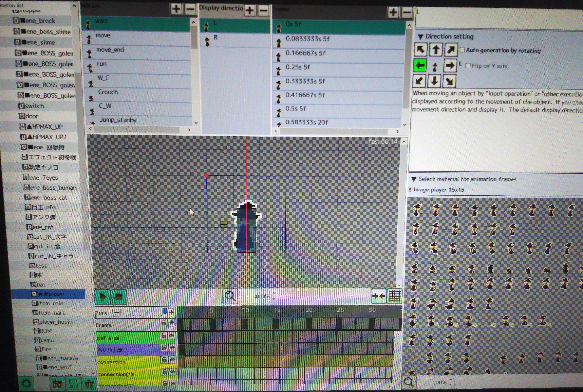Add a new motion with plus button
Image resolution: width=583 pixels, height=392 pixels.
(176, 9)
